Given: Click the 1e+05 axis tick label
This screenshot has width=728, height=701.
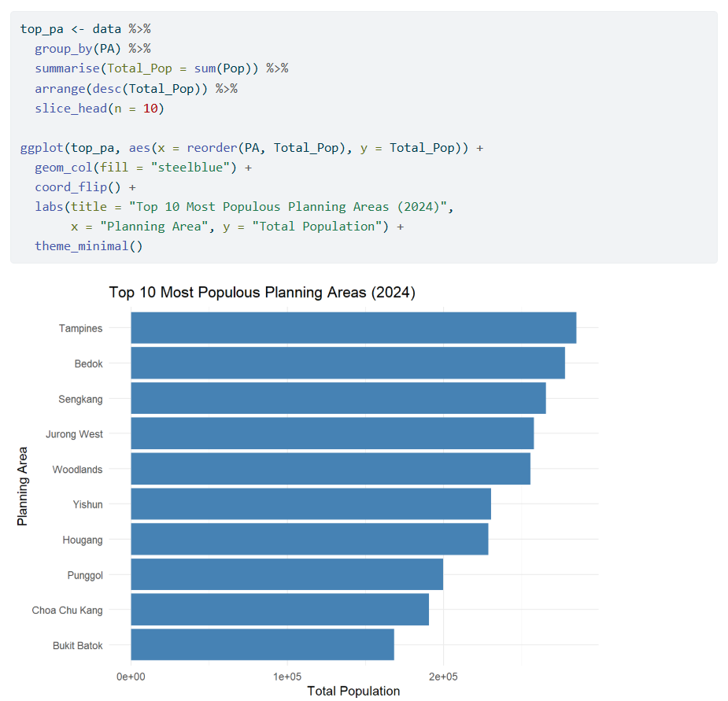Looking at the screenshot, I should 287,676.
